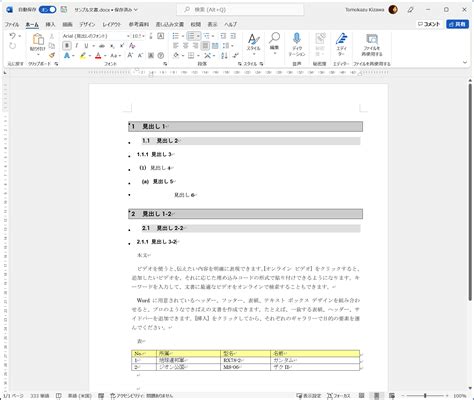474x400 pixels.
Task: Click the zoom slider in status bar
Action: point(425,396)
